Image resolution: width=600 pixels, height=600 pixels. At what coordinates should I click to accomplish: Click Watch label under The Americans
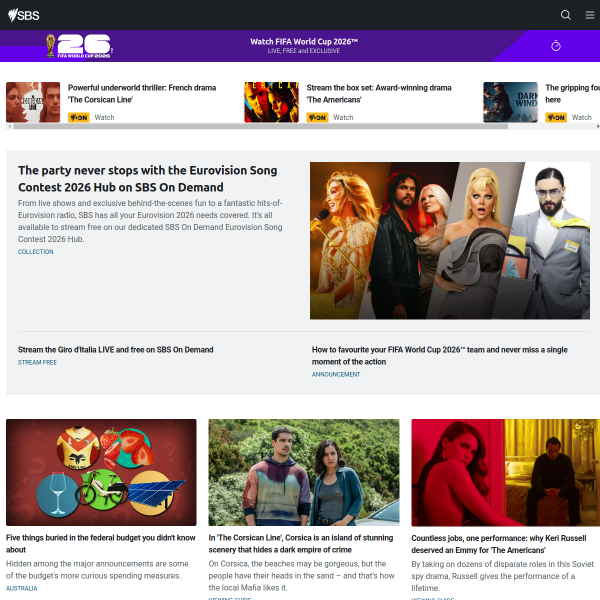click(343, 117)
